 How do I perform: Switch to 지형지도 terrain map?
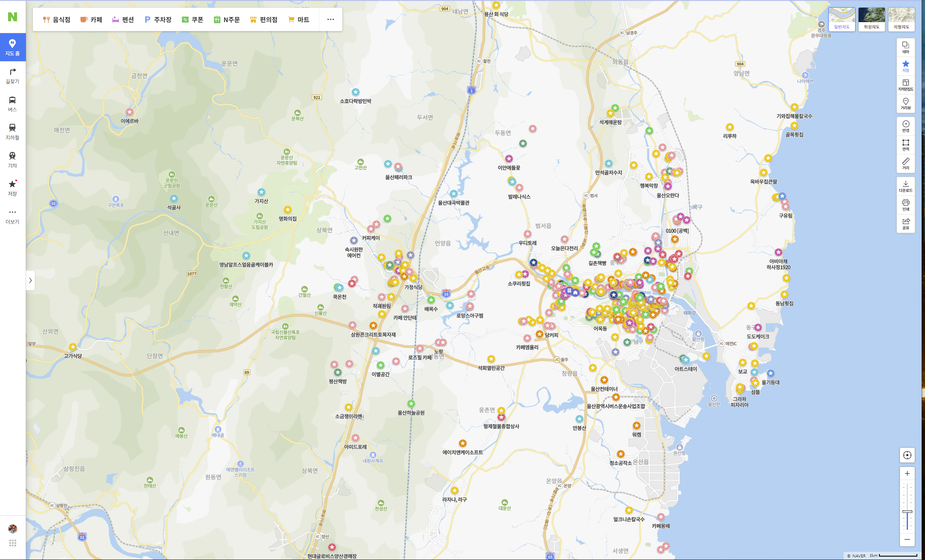click(x=901, y=19)
